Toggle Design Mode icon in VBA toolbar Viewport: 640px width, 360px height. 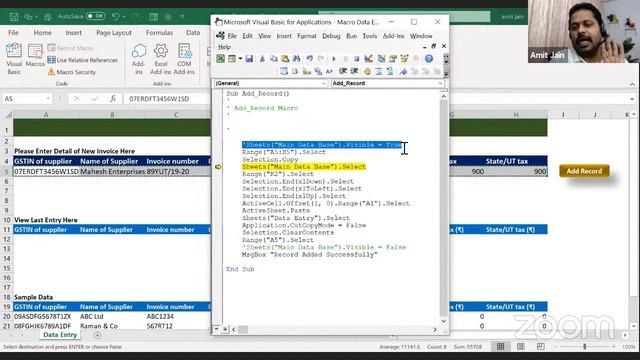(x=369, y=59)
